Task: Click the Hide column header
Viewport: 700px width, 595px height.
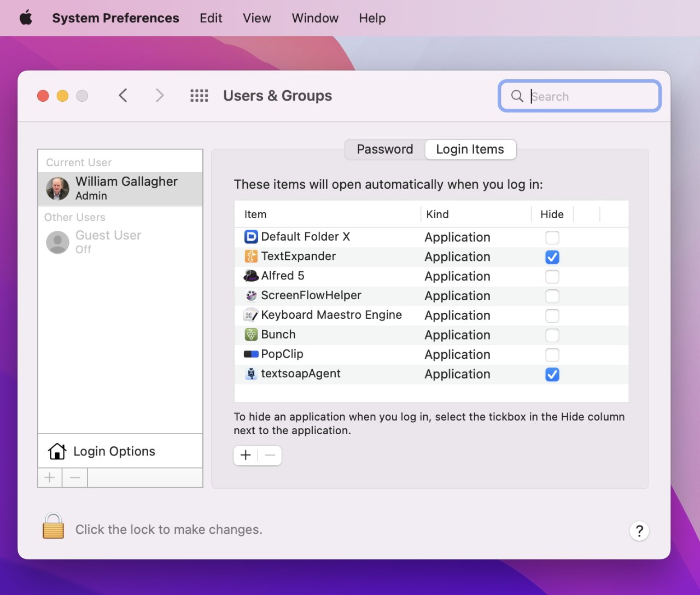Action: point(552,214)
